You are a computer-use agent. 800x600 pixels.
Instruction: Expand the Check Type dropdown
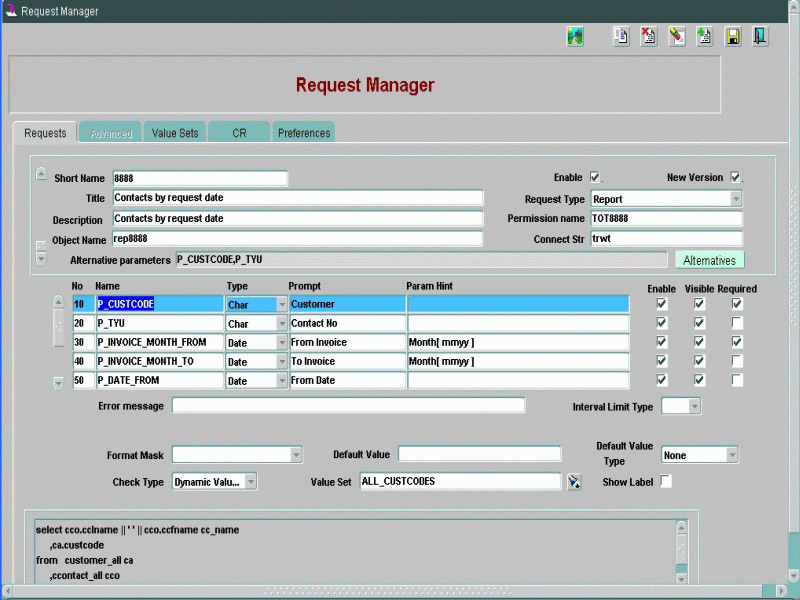(250, 482)
